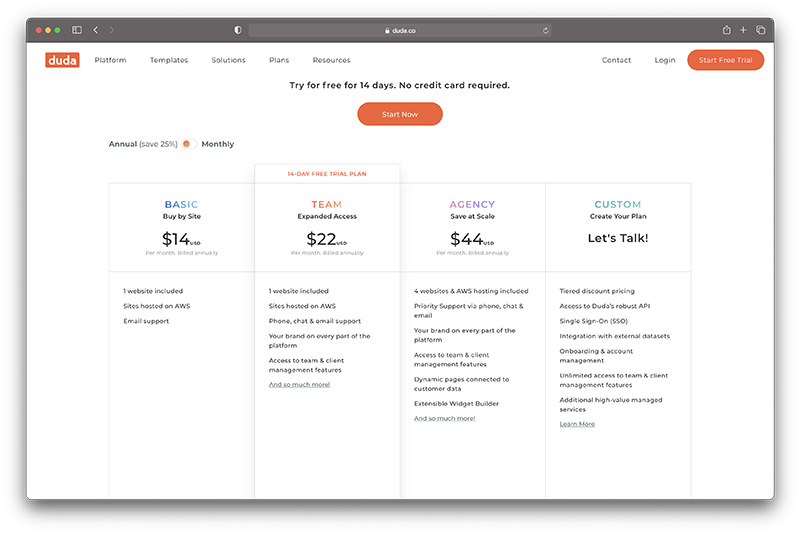Open the Templates menu item
This screenshot has height=534, width=800.
(x=169, y=60)
